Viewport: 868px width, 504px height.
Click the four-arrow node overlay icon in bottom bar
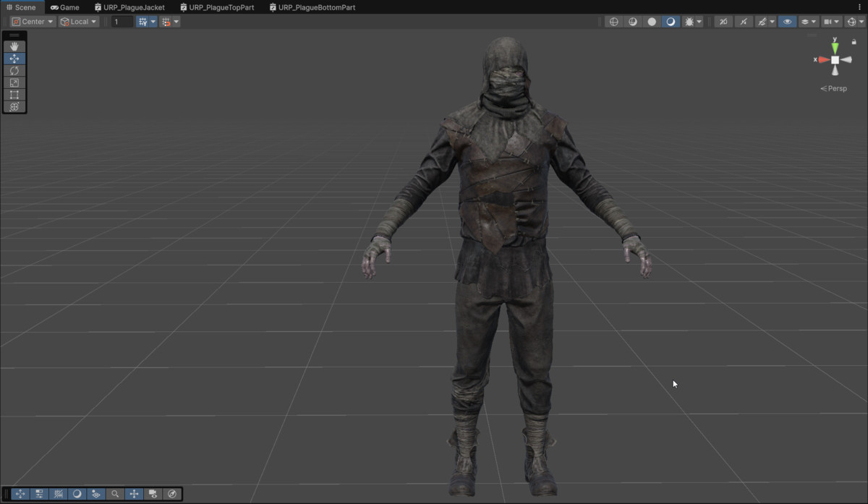point(134,494)
